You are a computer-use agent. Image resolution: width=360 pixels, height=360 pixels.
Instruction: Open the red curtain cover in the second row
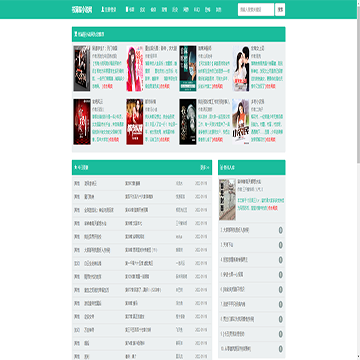click(82, 122)
